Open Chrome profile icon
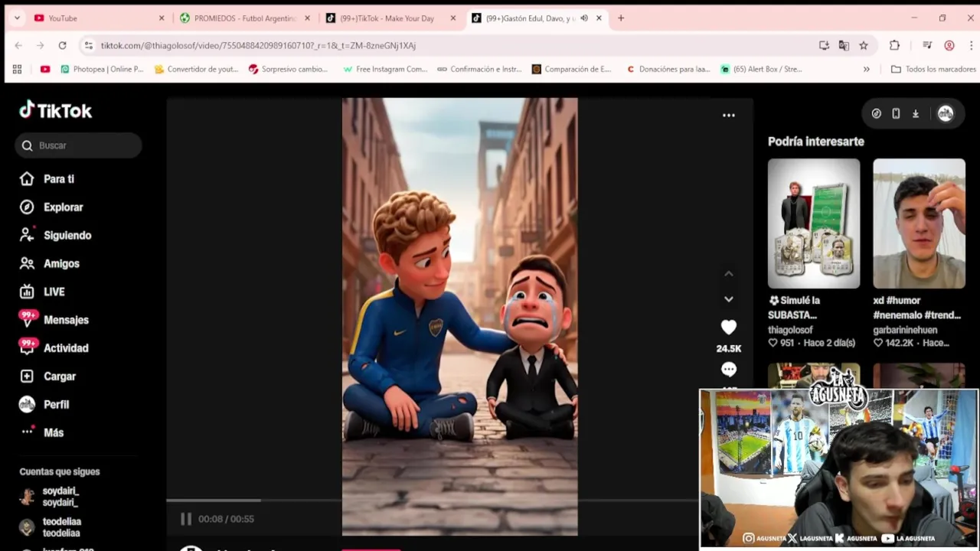Screen dimensions: 980x551 (949, 45)
